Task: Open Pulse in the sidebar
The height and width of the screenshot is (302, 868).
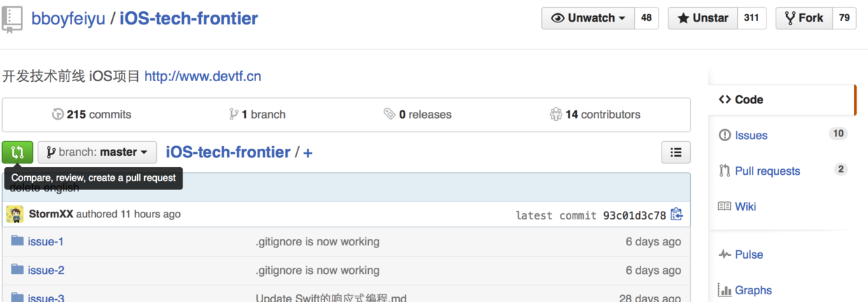Action: point(748,254)
